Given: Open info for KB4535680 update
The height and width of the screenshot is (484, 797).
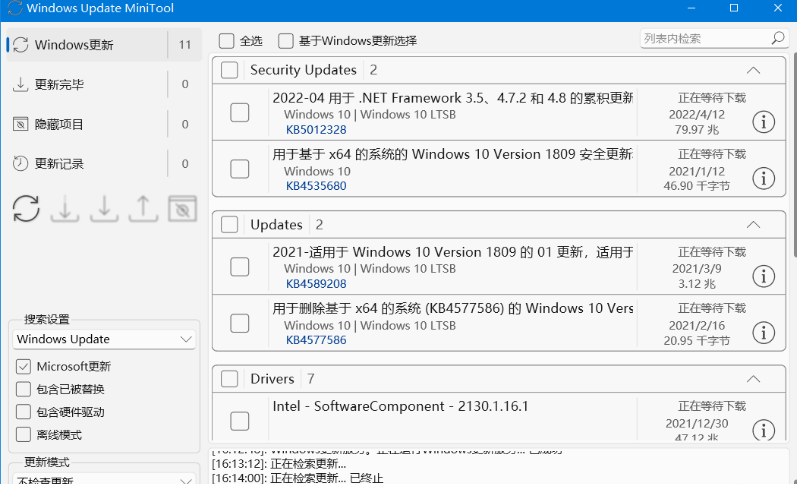Looking at the screenshot, I should 763,178.
